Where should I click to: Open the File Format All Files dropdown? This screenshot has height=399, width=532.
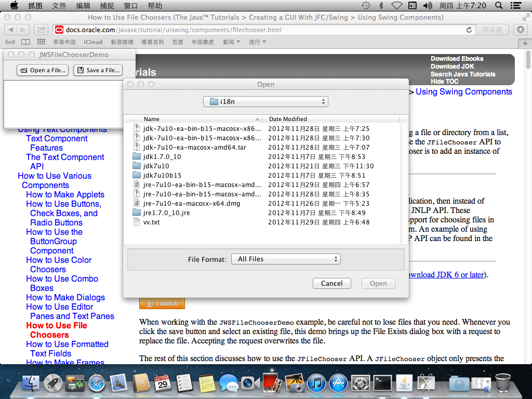tap(286, 259)
